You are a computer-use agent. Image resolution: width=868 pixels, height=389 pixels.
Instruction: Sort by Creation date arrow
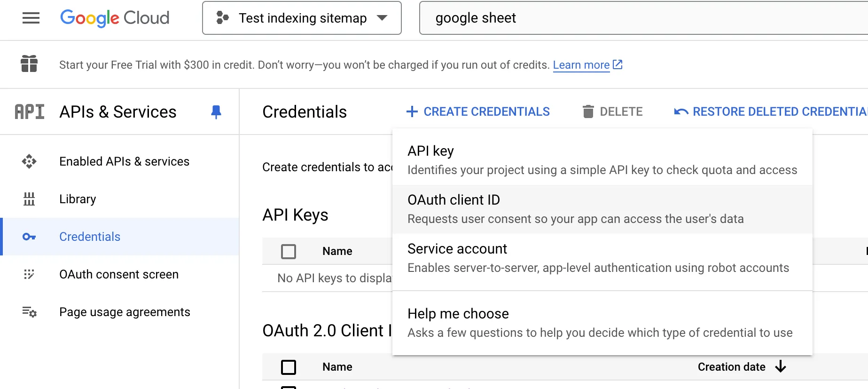tap(781, 366)
